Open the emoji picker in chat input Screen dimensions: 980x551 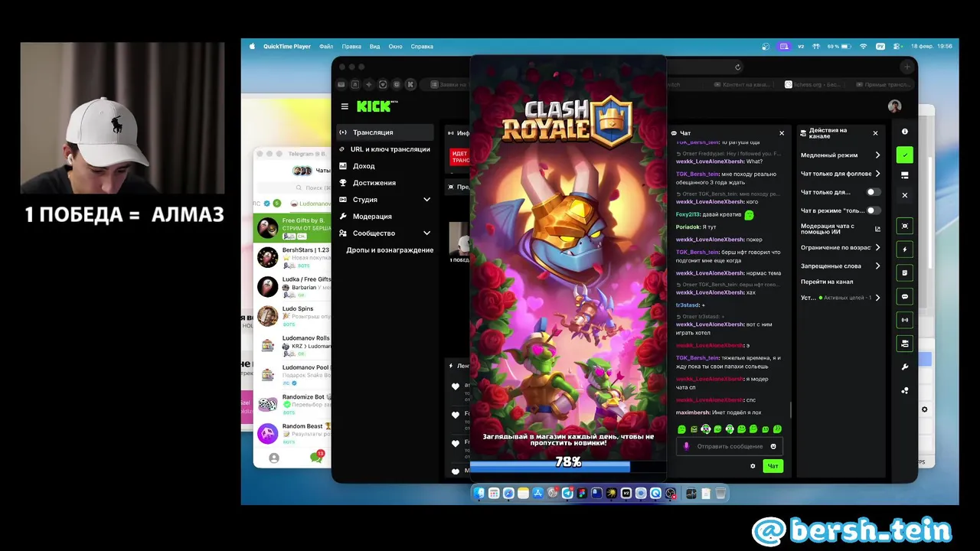click(773, 446)
